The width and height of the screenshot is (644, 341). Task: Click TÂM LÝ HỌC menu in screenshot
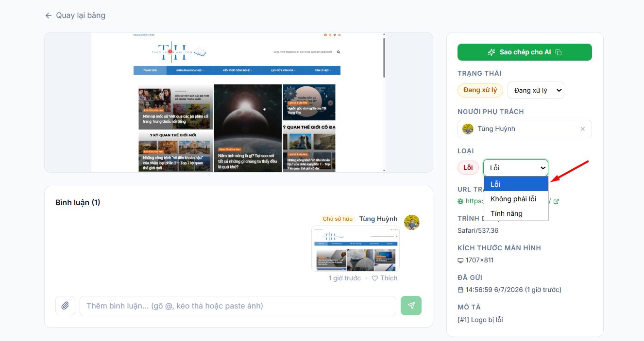point(322,70)
